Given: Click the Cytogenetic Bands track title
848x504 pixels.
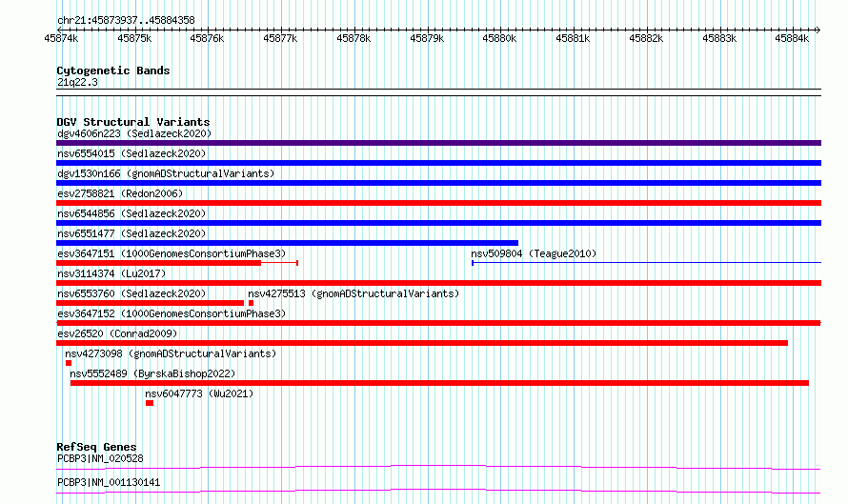Looking at the screenshot, I should [x=113, y=71].
